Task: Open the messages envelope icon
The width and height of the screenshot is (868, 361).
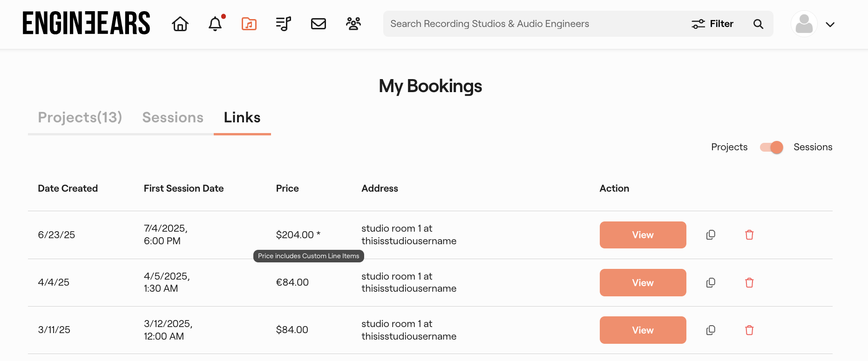Action: [319, 24]
